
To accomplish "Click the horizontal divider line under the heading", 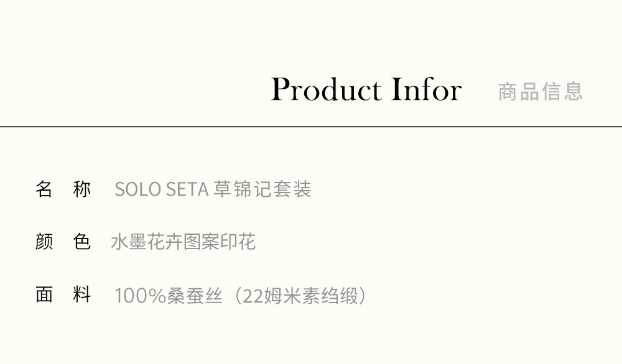I will coord(311,127).
